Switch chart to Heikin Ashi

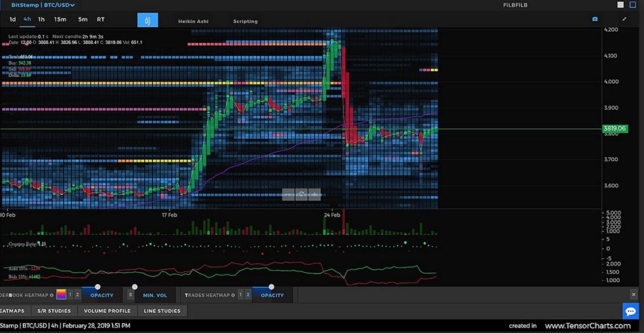pos(193,22)
